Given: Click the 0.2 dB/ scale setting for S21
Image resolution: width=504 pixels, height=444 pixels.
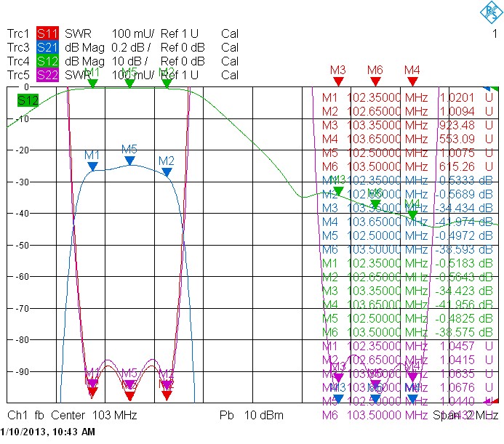Looking at the screenshot, I should [x=131, y=47].
